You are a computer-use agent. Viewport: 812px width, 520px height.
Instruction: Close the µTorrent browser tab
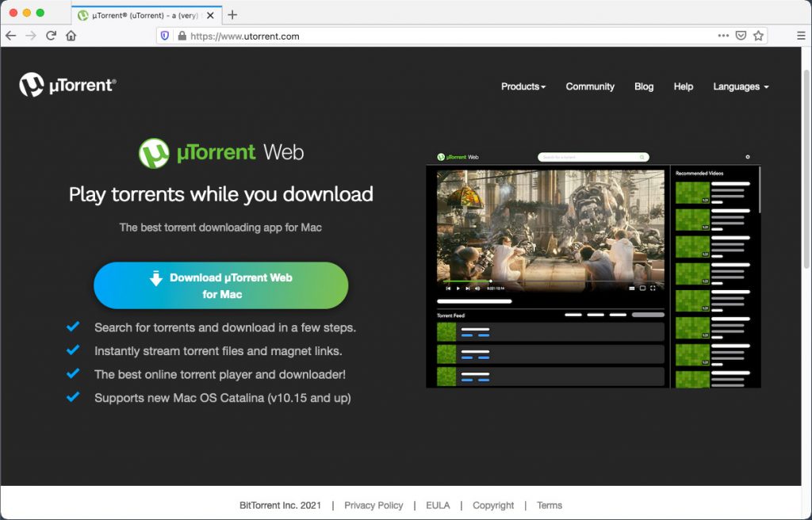pyautogui.click(x=210, y=16)
